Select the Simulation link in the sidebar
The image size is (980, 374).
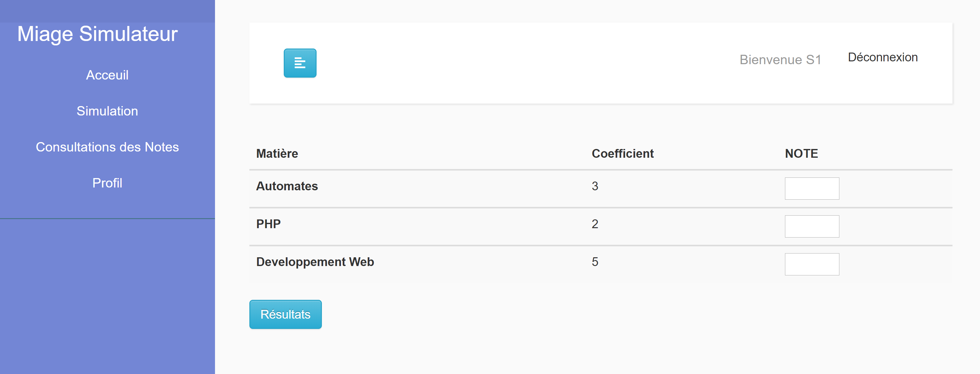tap(108, 111)
